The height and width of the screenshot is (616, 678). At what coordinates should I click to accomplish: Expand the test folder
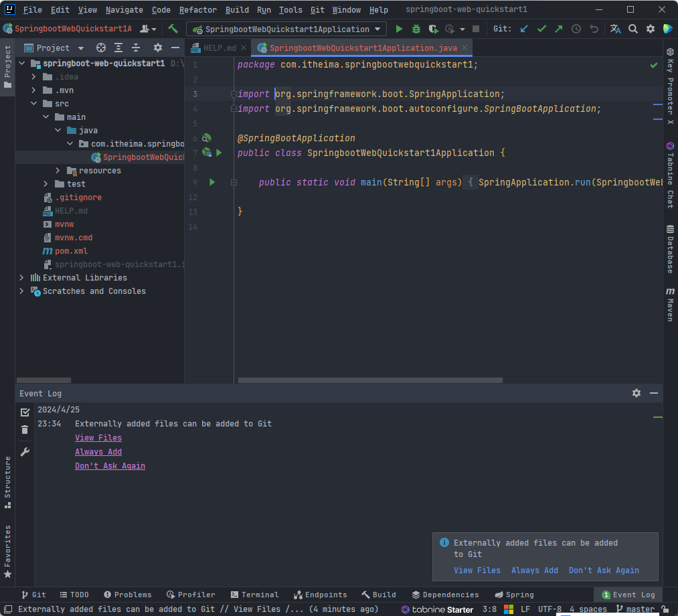click(x=46, y=184)
